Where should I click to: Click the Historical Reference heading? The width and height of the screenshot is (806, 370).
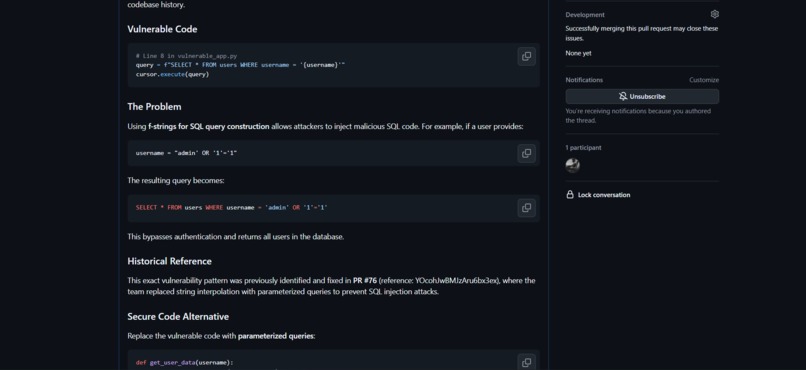[169, 262]
